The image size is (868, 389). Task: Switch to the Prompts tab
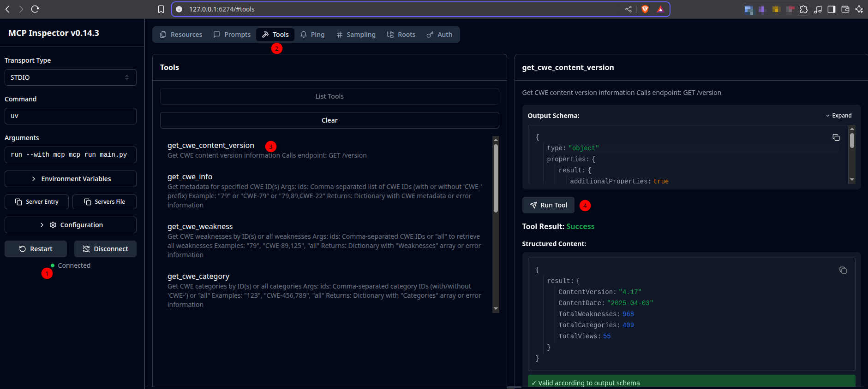click(232, 35)
